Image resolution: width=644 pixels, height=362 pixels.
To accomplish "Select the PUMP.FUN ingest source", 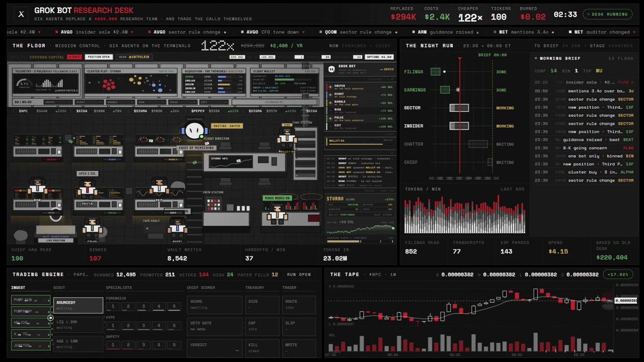I will tap(31, 299).
